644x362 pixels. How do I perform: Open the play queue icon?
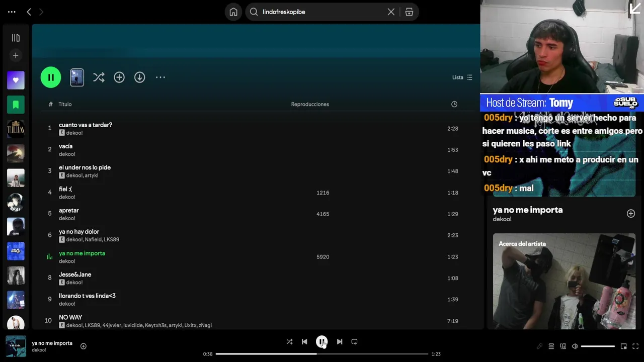click(x=551, y=346)
